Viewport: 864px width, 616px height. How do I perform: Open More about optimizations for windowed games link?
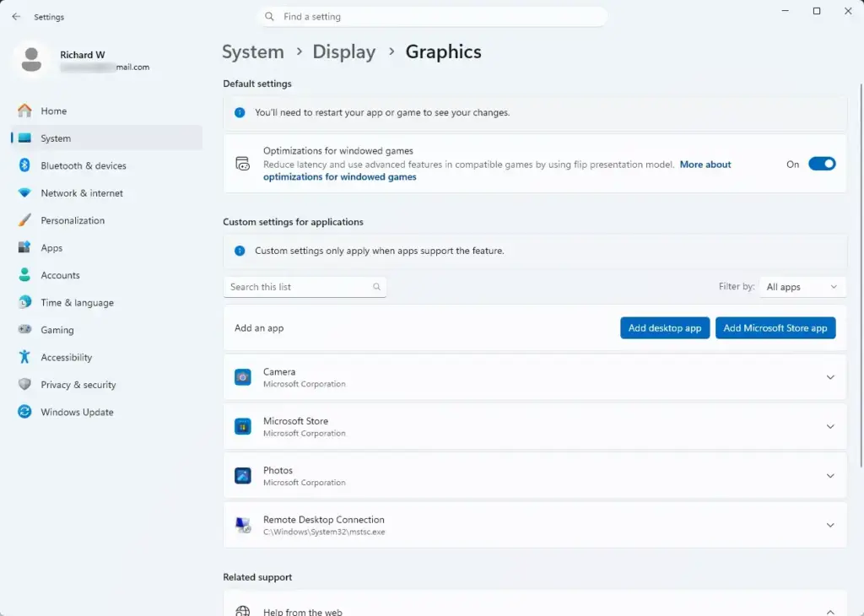pyautogui.click(x=497, y=170)
